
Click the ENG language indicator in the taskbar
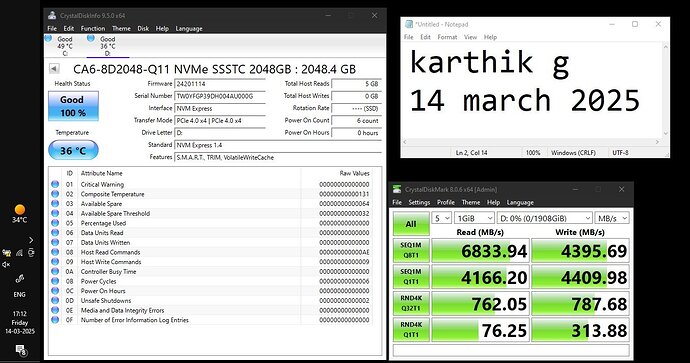click(x=19, y=294)
